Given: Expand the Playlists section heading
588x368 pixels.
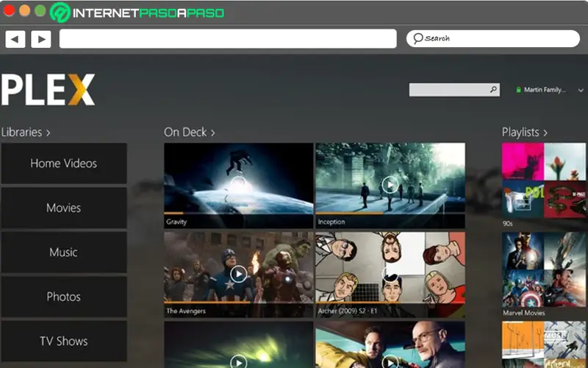Looking at the screenshot, I should 525,132.
